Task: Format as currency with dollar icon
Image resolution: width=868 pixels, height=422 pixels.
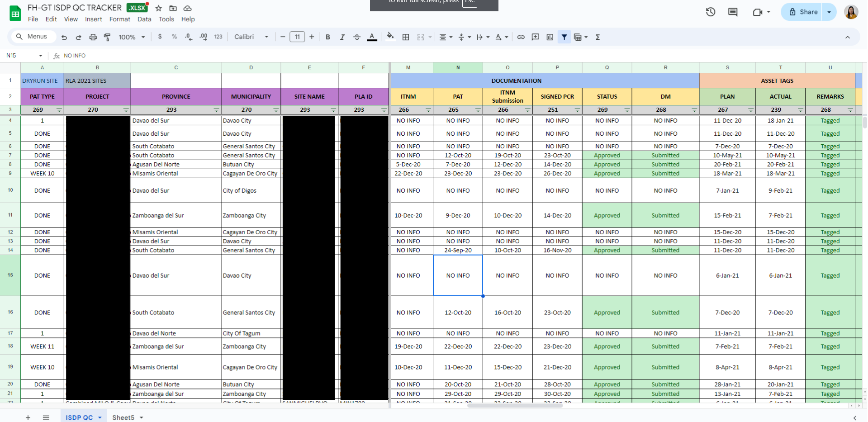Action: [160, 37]
